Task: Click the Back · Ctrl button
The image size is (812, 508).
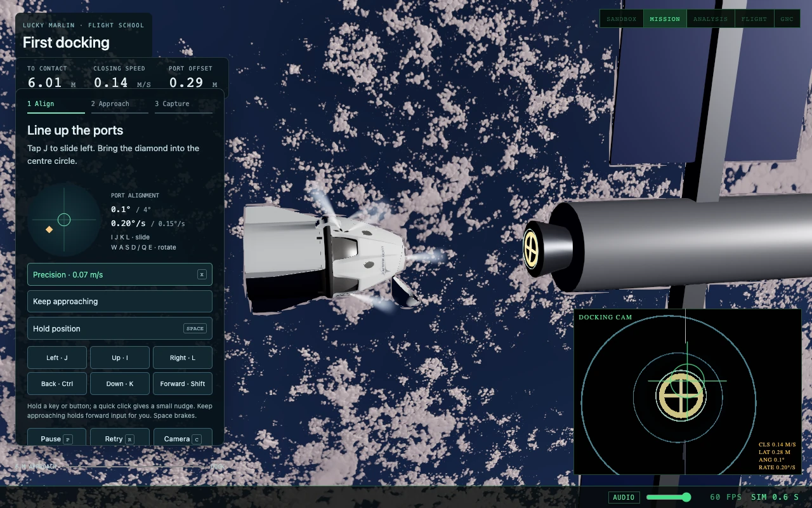Action: (x=57, y=384)
